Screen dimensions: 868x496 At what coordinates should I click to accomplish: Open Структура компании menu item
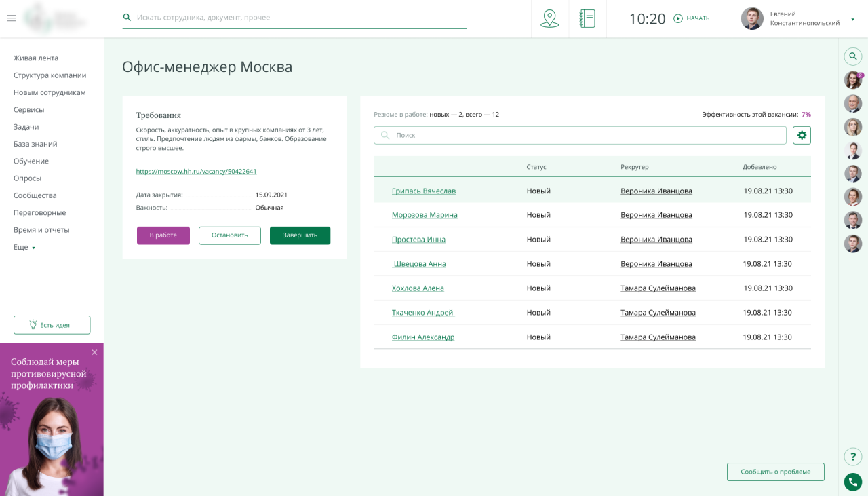[x=50, y=75]
